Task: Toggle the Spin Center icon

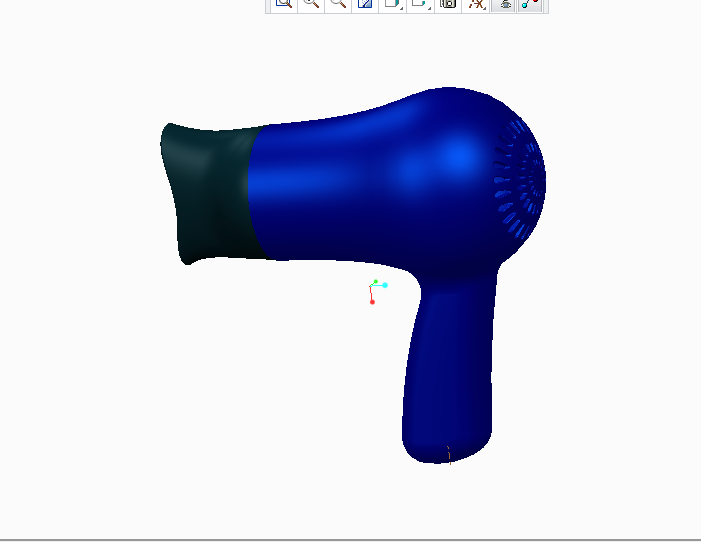Action: 531,4
